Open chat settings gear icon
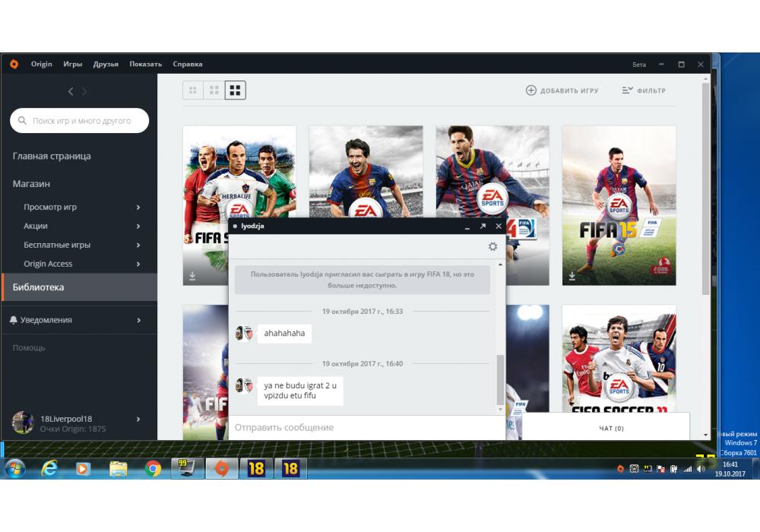This screenshot has height=532, width=760. click(x=492, y=246)
